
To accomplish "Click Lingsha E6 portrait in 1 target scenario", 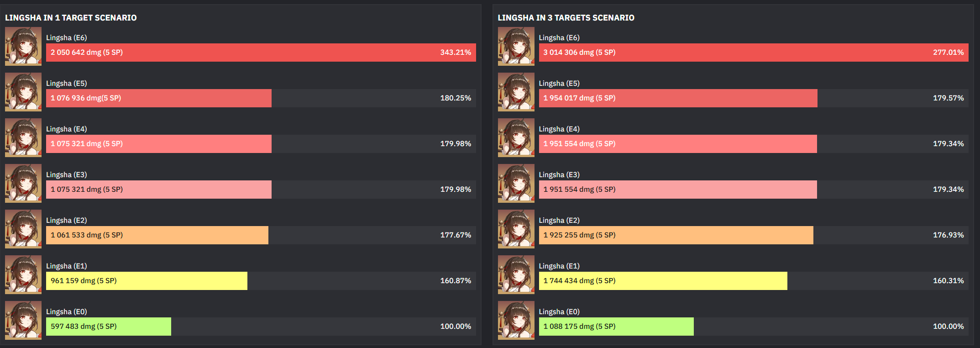I will click(23, 47).
